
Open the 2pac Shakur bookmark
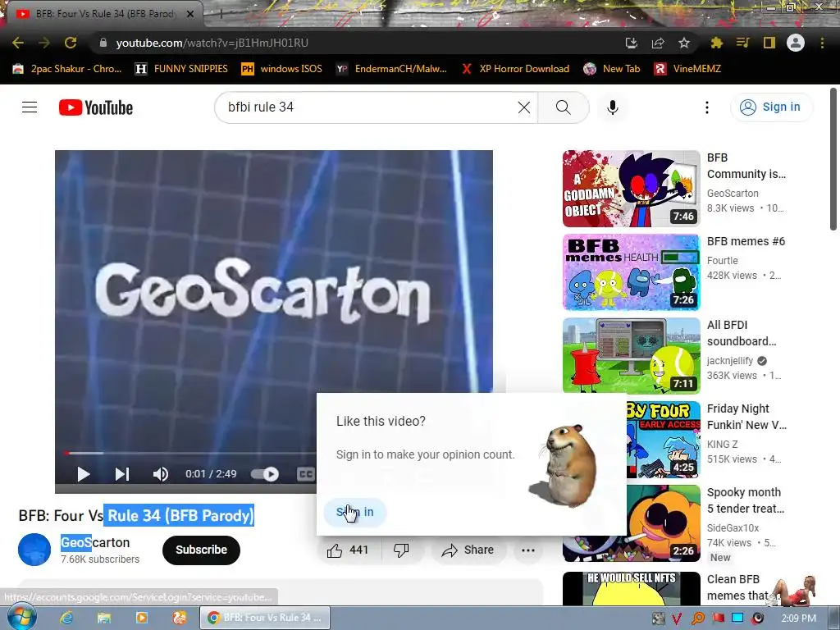67,69
